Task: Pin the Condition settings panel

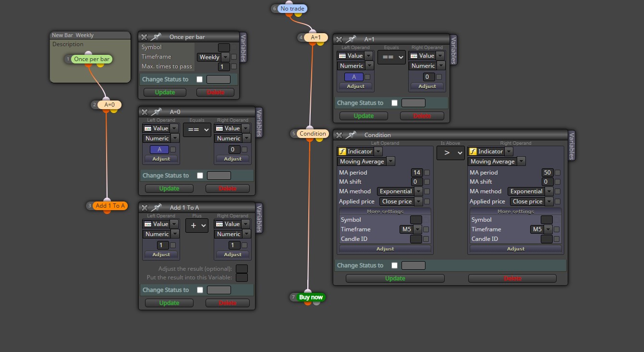Action: 351,135
